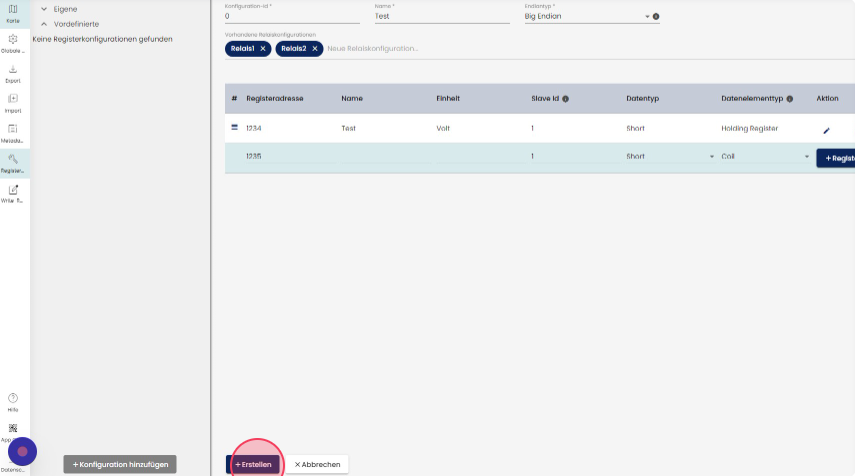855x476 pixels.
Task: Click the Konfiguration hinzufügen button
Action: 120,464
